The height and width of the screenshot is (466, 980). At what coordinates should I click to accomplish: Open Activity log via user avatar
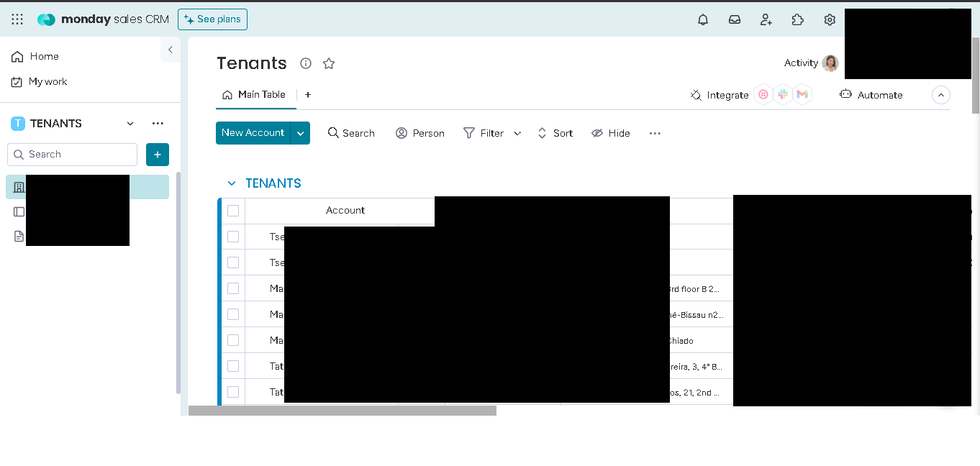830,63
